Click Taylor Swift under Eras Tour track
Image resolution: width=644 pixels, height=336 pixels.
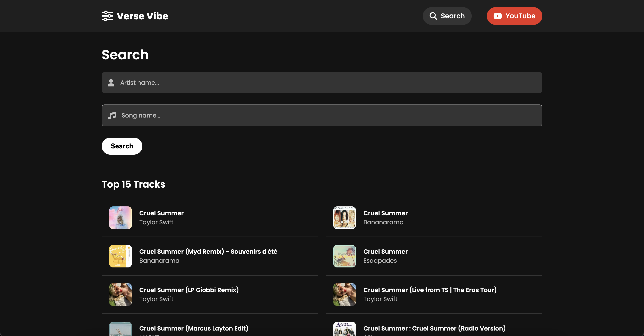(380, 299)
